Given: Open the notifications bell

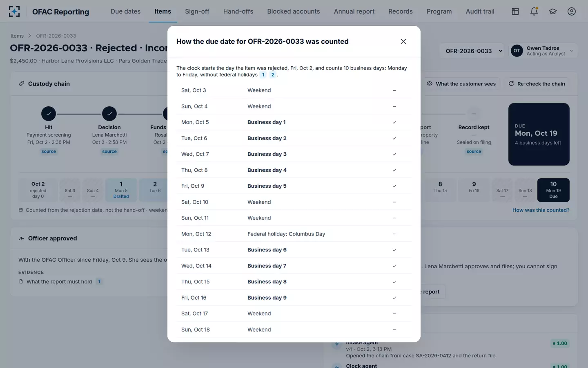Looking at the screenshot, I should click(534, 11).
